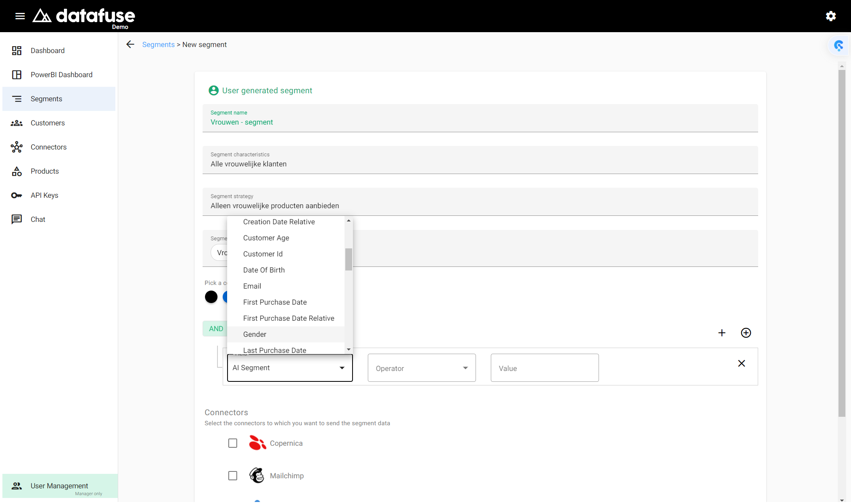Pick Customer Id from the list
Image resolution: width=851 pixels, height=504 pixels.
[286, 254]
